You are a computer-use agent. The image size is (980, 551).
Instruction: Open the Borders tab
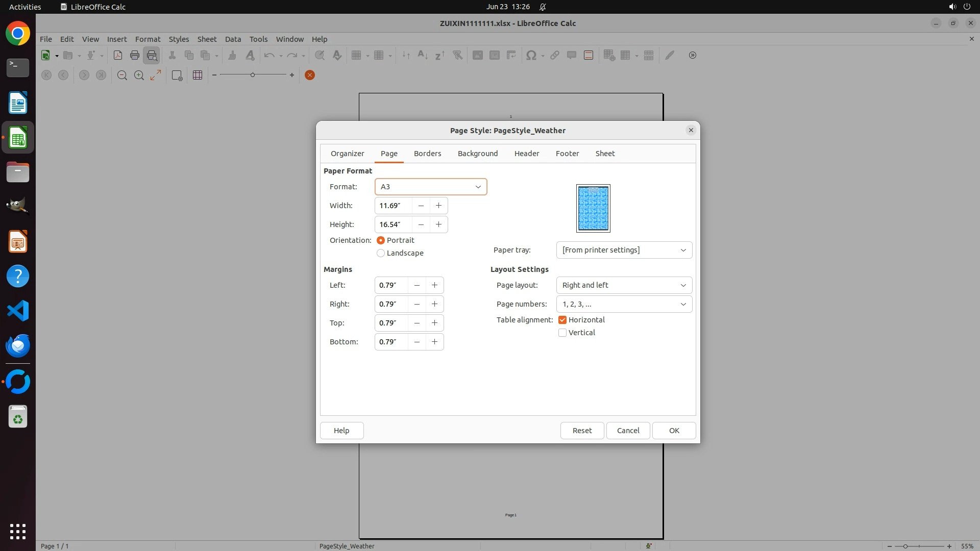click(x=427, y=154)
